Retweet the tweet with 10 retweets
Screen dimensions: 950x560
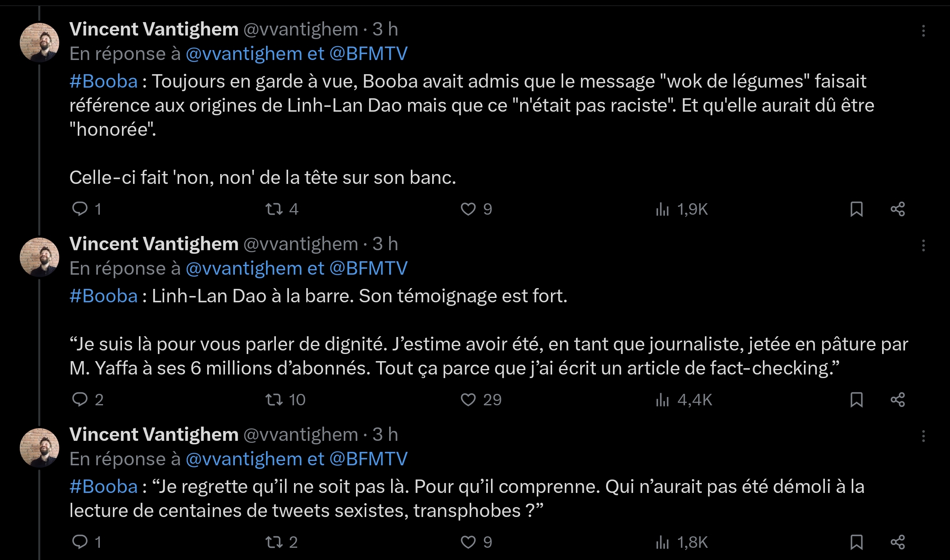pyautogui.click(x=274, y=399)
